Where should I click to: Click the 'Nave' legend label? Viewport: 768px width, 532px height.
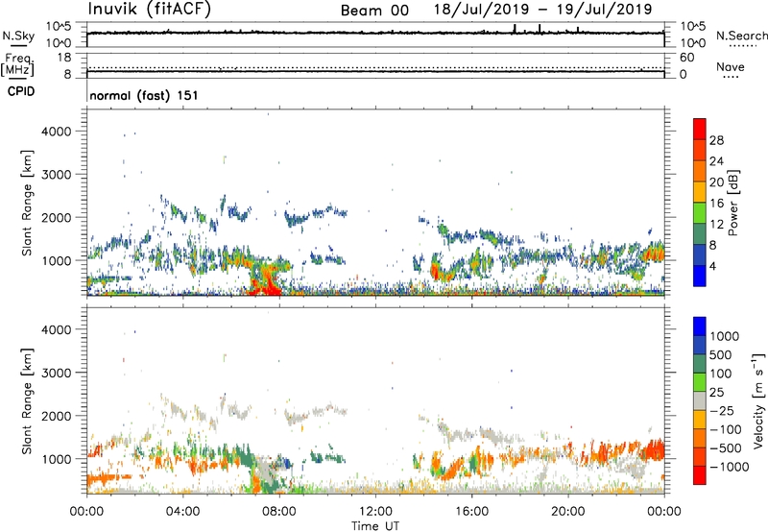pos(731,67)
